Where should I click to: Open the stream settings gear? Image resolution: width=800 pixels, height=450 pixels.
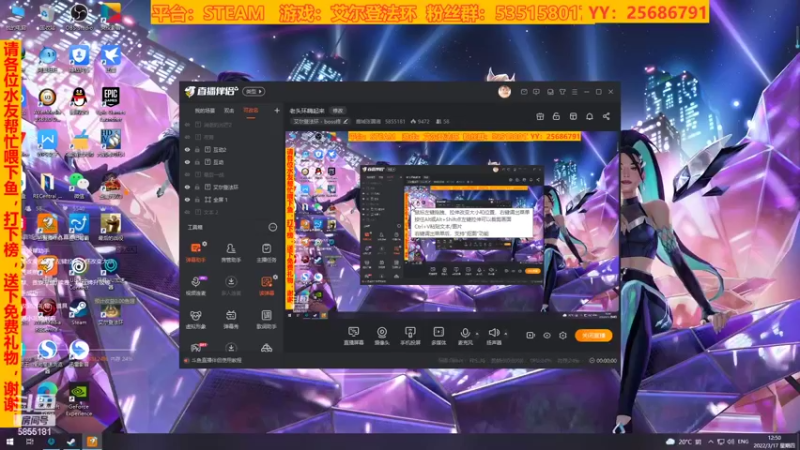coord(563,335)
